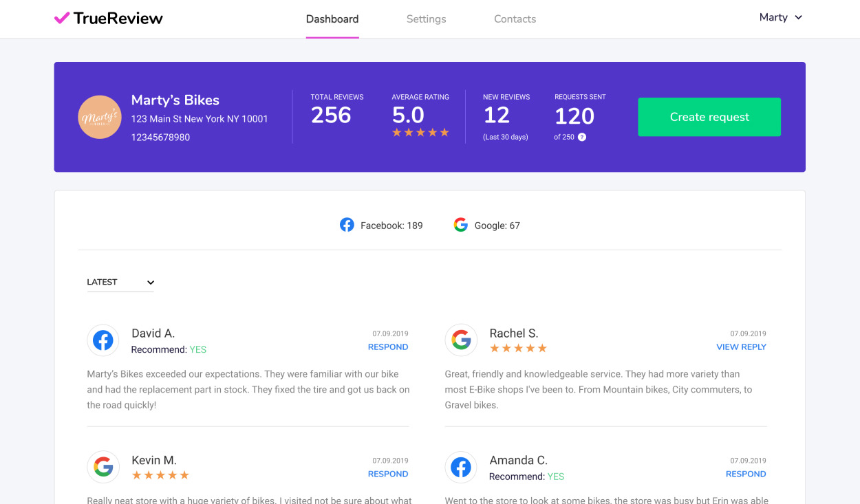This screenshot has height=504, width=860.
Task: Click the Facebook icon beside the review count
Action: pyautogui.click(x=347, y=224)
